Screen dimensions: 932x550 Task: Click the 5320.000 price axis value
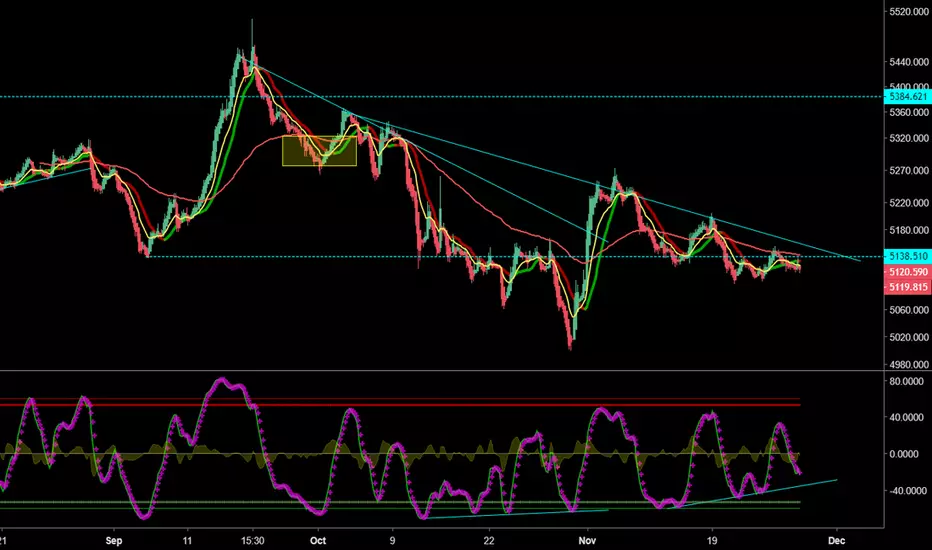pyautogui.click(x=909, y=138)
